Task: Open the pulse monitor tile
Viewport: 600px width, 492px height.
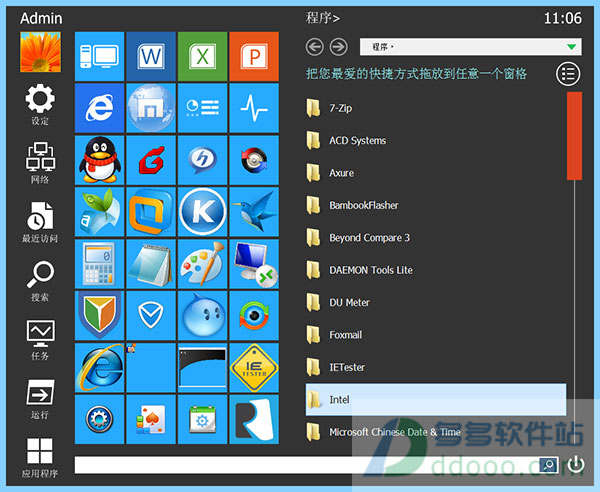Action: tap(254, 108)
